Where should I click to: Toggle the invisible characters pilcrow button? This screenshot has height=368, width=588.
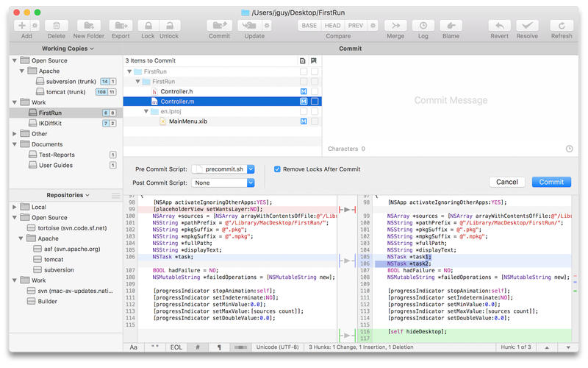(x=219, y=347)
